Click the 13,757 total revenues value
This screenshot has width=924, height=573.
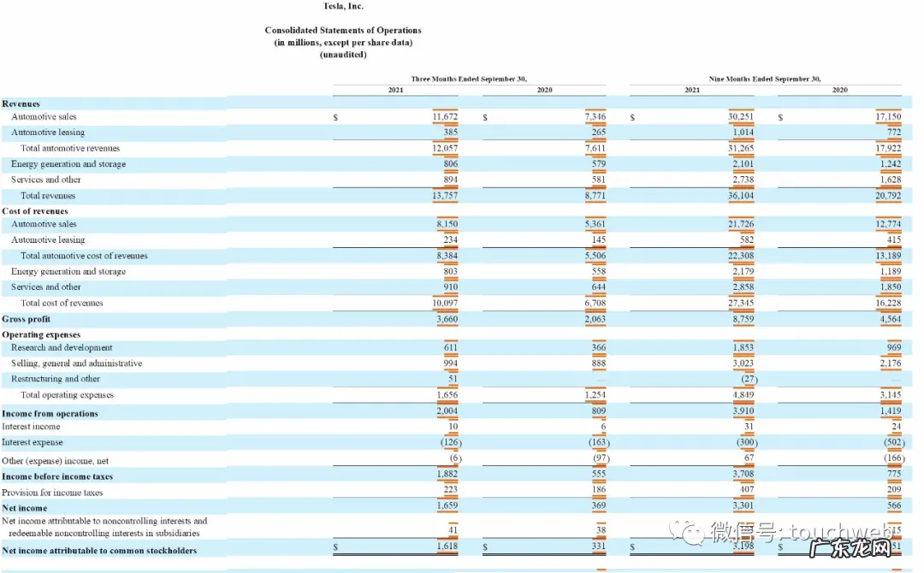[445, 196]
